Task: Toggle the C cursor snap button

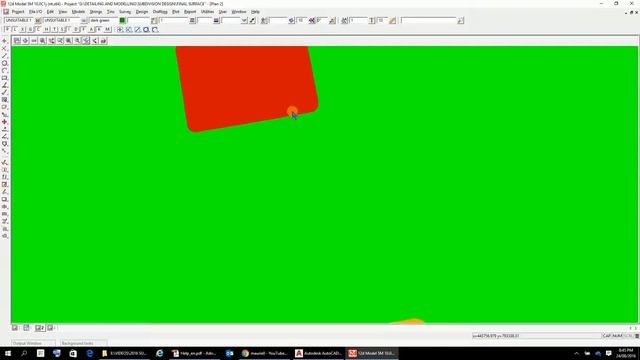Action: pyautogui.click(x=38, y=29)
